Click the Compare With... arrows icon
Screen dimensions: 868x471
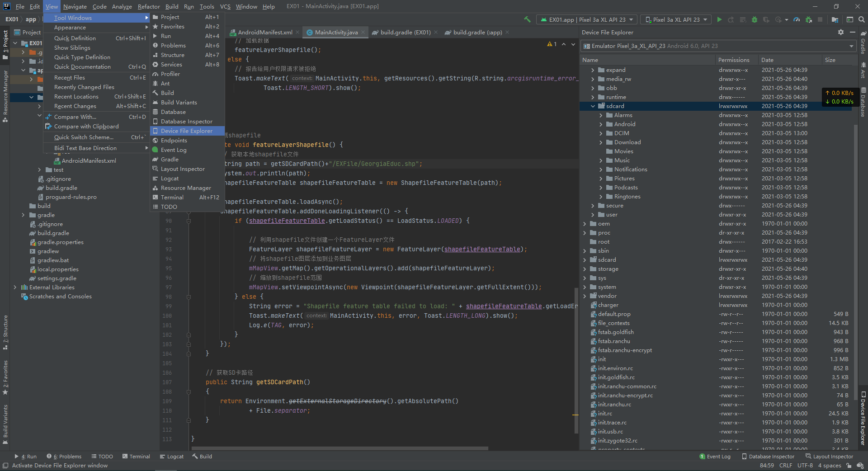click(x=48, y=117)
